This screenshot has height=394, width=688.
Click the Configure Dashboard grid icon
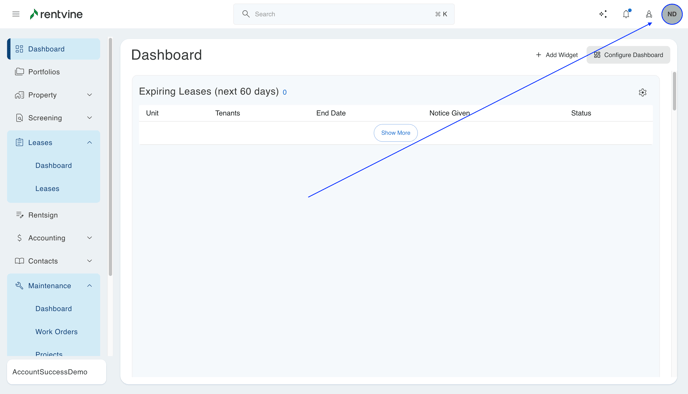[x=597, y=55]
